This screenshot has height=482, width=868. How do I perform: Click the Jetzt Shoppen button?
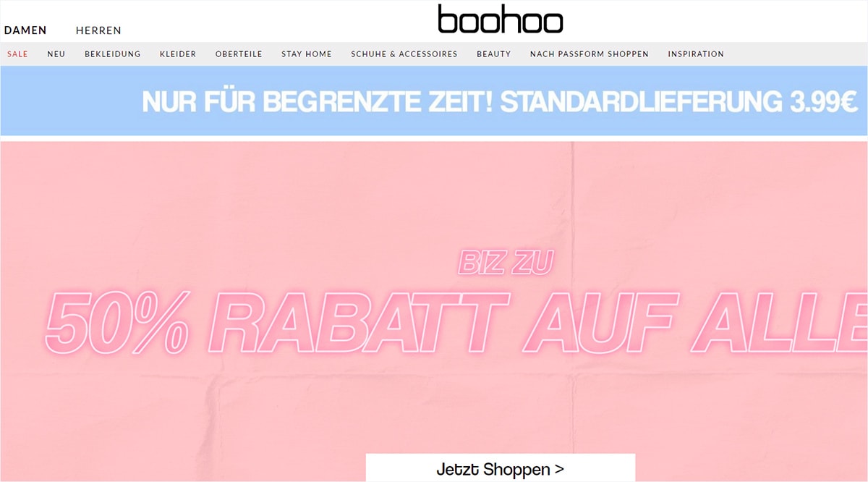point(501,468)
